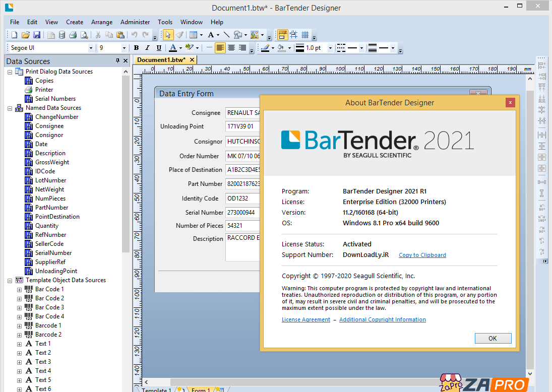Viewport: 552px width, 392px height.
Task: Open the Segoe UI font dropdown
Action: click(91, 48)
